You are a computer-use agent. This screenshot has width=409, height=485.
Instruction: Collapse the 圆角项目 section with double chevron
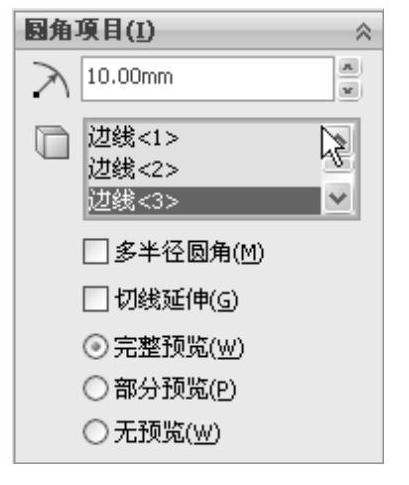(x=363, y=31)
